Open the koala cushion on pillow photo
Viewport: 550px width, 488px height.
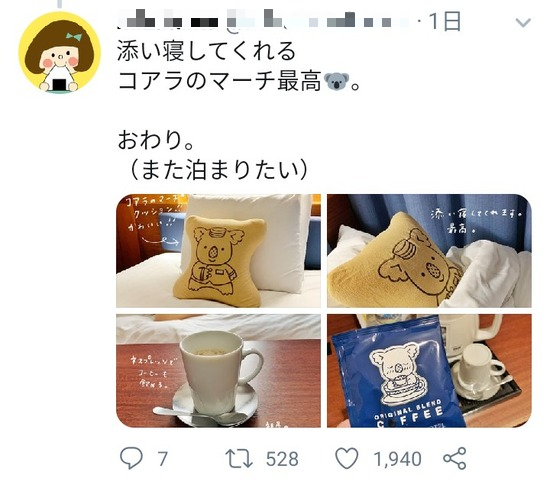[x=218, y=251]
